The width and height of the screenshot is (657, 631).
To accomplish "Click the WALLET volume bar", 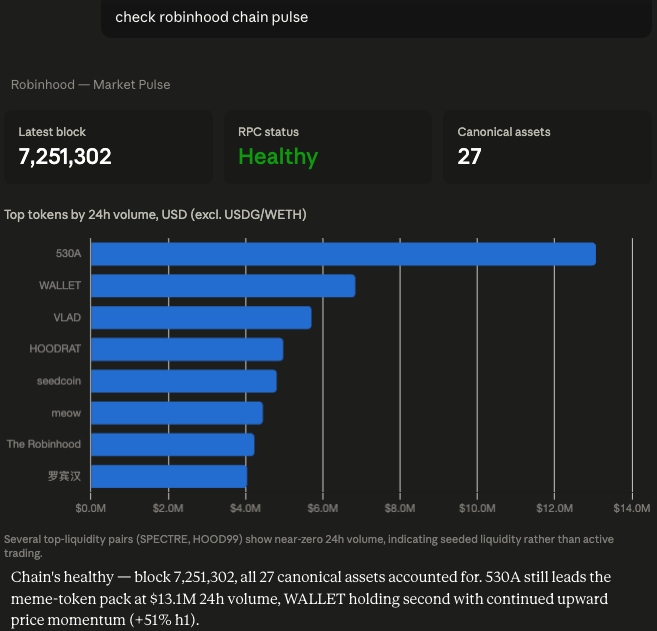I will coord(223,286).
